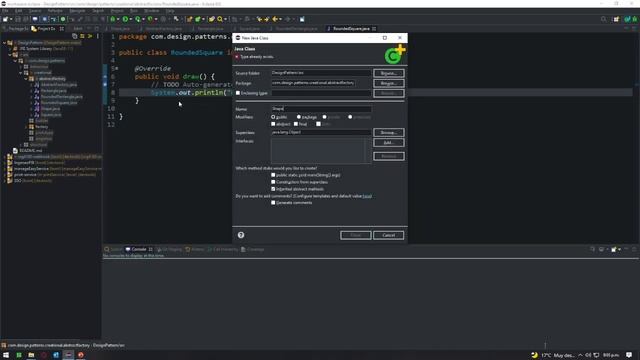Click the Save toolbar icon
This screenshot has width=640, height=360.
(18, 19)
